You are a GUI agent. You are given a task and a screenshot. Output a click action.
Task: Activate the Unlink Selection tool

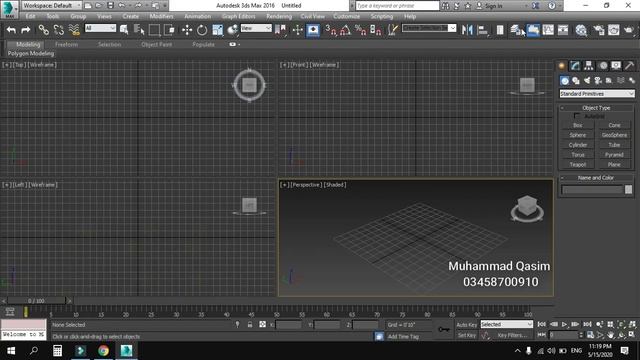tap(59, 30)
